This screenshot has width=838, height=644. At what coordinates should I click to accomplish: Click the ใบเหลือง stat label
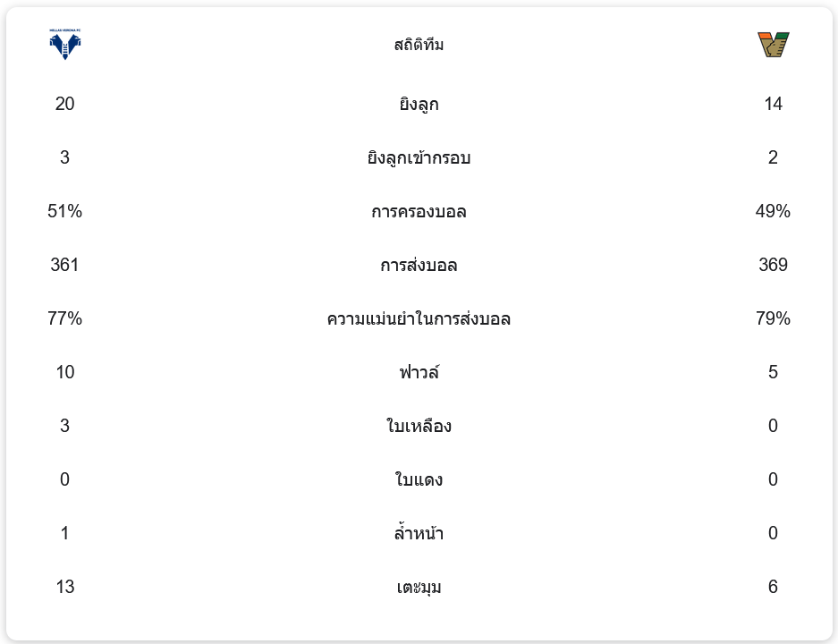click(x=419, y=427)
